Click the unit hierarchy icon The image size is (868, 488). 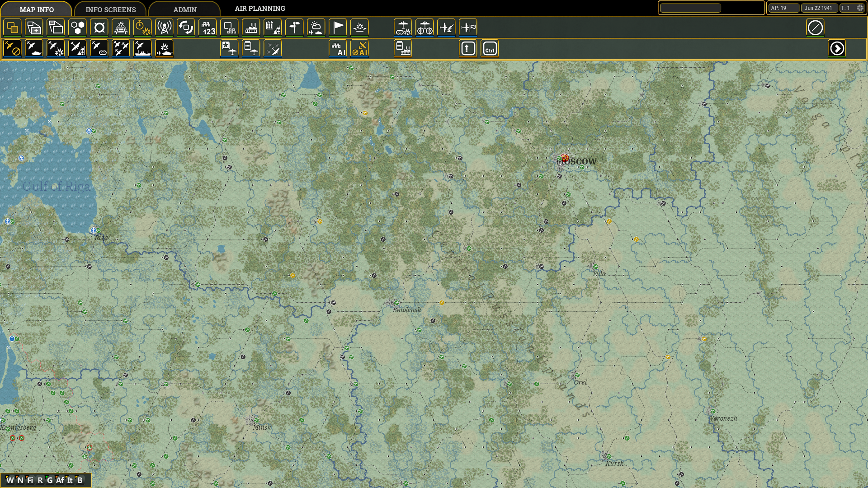(x=229, y=28)
